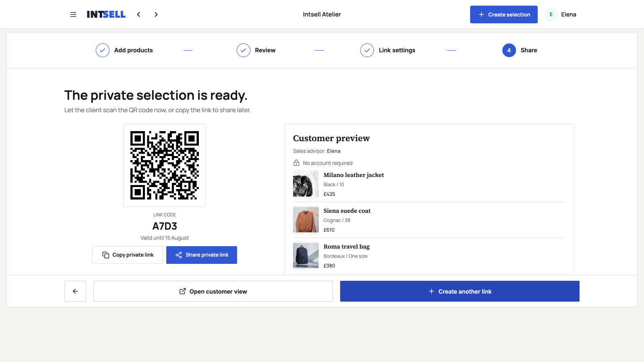Click the Create selection button
Image resolution: width=644 pixels, height=362 pixels.
pyautogui.click(x=504, y=14)
